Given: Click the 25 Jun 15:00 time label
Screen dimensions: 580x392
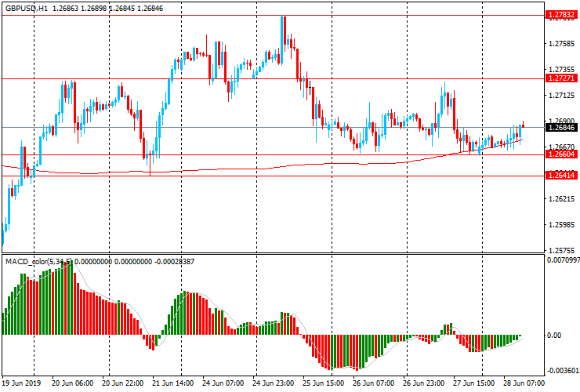Looking at the screenshot, I should [x=324, y=383].
